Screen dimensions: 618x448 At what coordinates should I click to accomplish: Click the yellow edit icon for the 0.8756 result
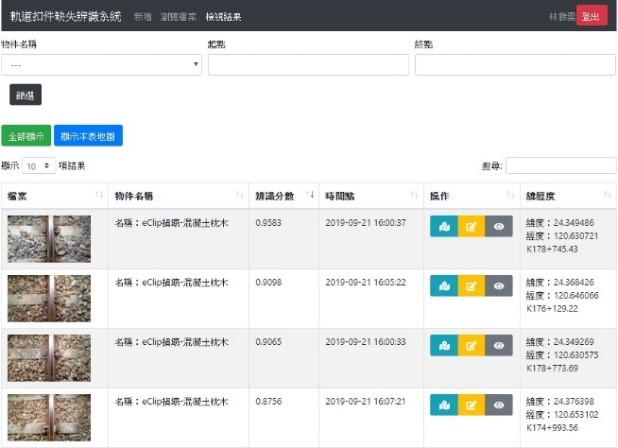click(x=471, y=405)
